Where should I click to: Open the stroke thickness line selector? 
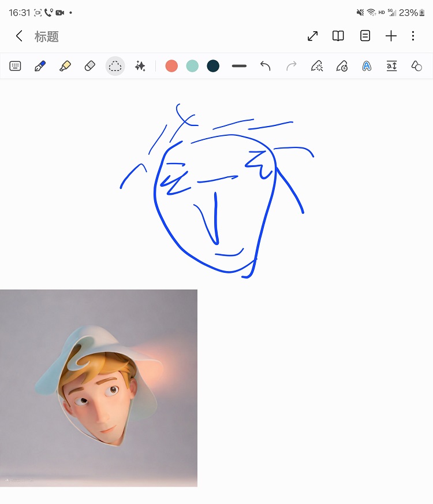coord(239,66)
